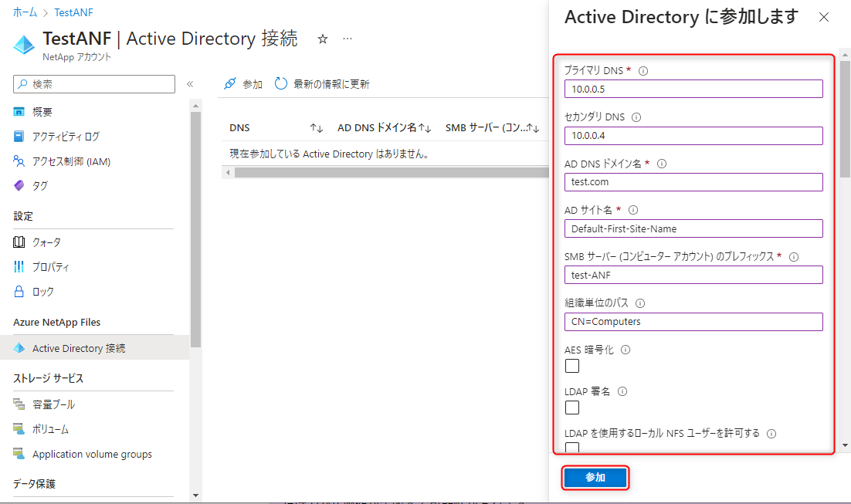This screenshot has height=504, width=851.
Task: Show info for プライマリ DNS
Action: click(643, 70)
